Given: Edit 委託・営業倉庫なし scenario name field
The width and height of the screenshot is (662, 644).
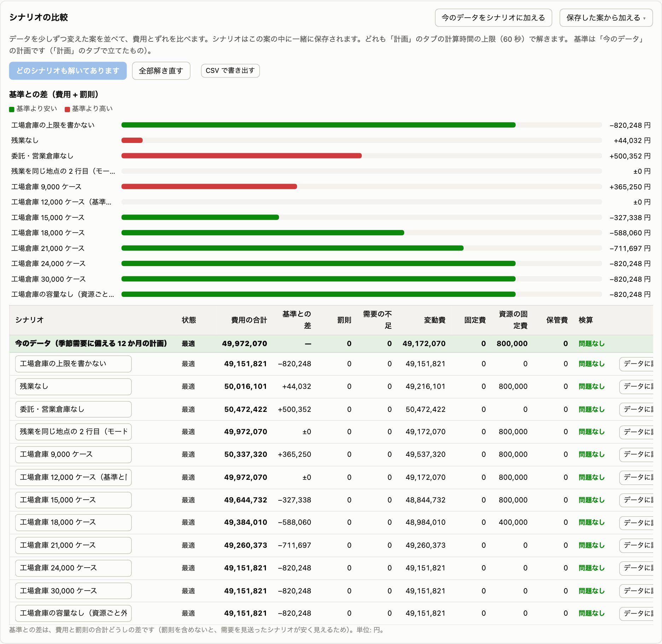Looking at the screenshot, I should click(73, 409).
